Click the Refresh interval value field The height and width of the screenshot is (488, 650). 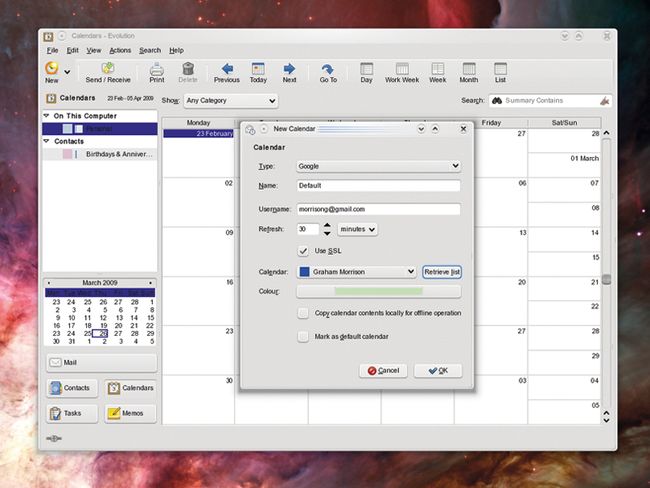pyautogui.click(x=308, y=229)
